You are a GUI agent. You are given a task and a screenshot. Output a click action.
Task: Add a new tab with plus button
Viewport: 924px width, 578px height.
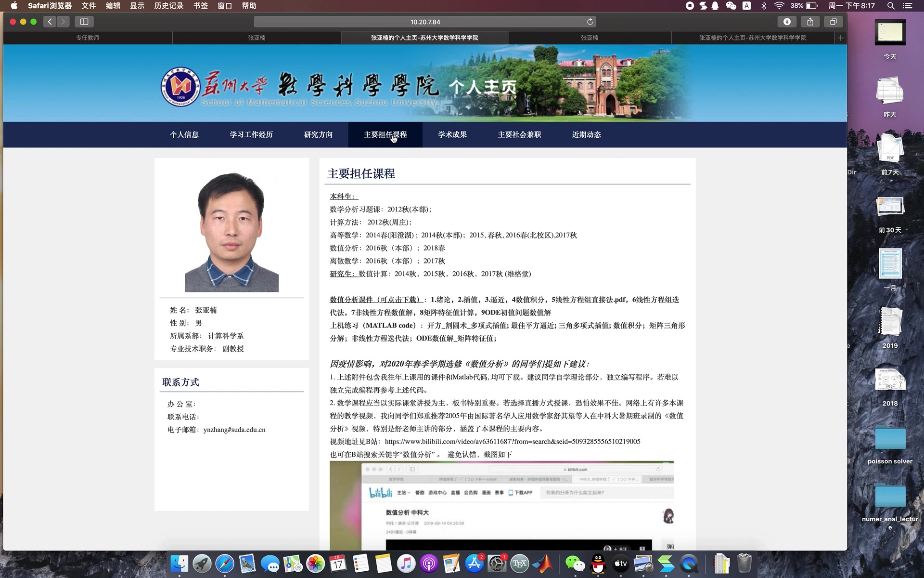pyautogui.click(x=840, y=38)
